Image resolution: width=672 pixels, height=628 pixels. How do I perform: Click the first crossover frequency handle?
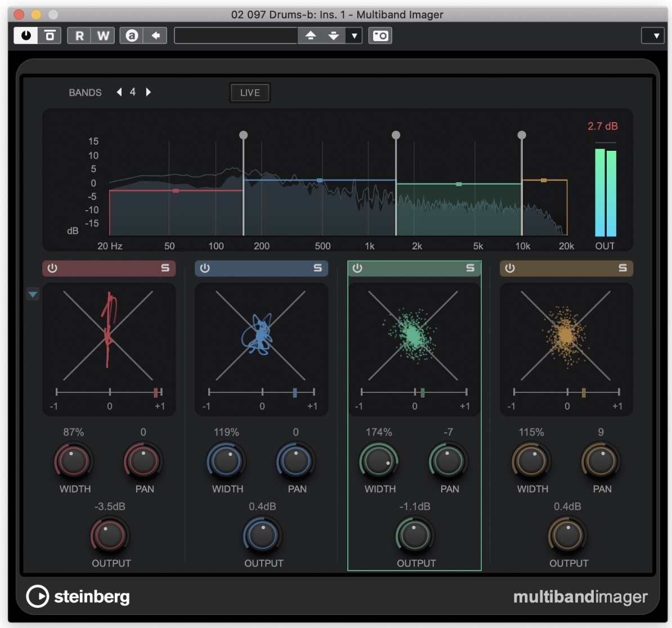(244, 135)
